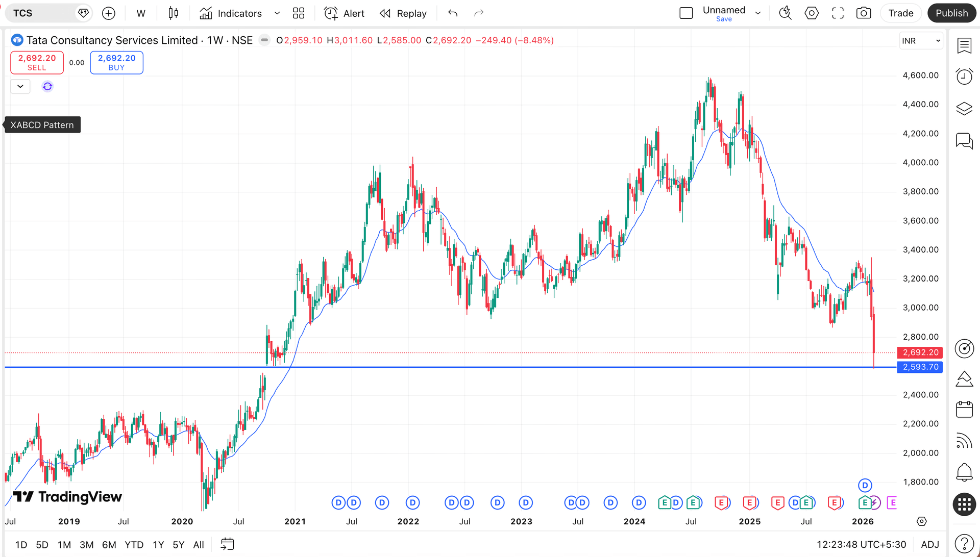The image size is (980, 557).
Task: Save the Unnamed chart layout
Action: [x=724, y=19]
